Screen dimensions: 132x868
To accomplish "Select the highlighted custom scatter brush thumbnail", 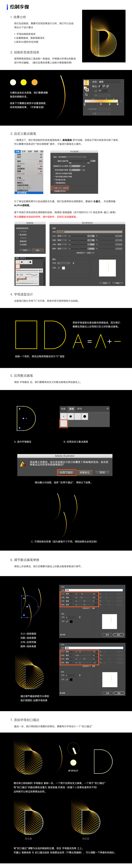I will [x=64, y=424].
